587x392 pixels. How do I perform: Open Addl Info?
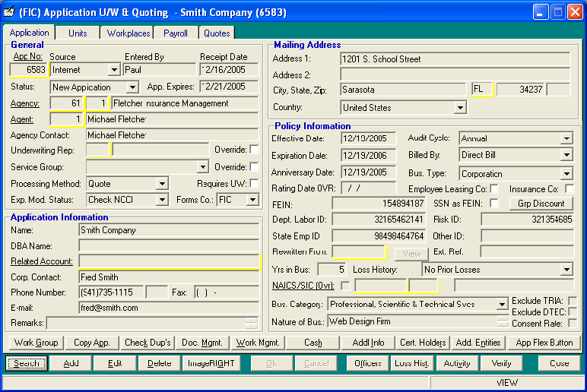368,343
